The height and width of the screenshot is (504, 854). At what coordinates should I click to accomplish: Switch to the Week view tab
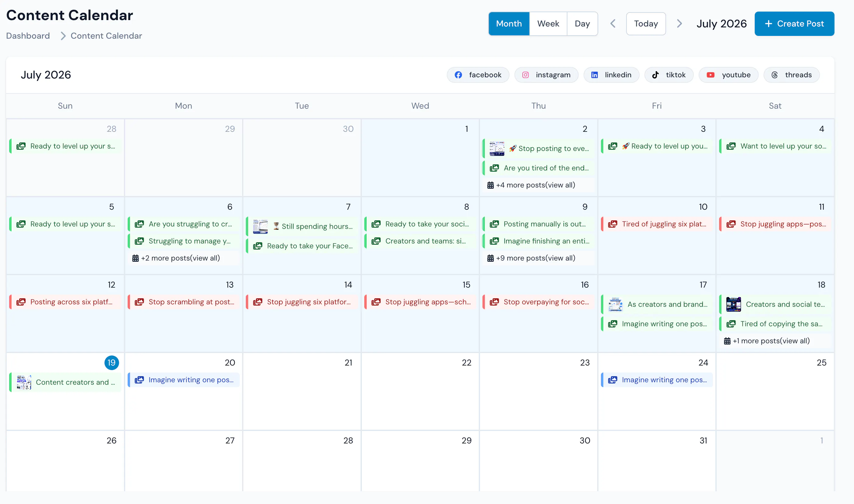pos(548,23)
